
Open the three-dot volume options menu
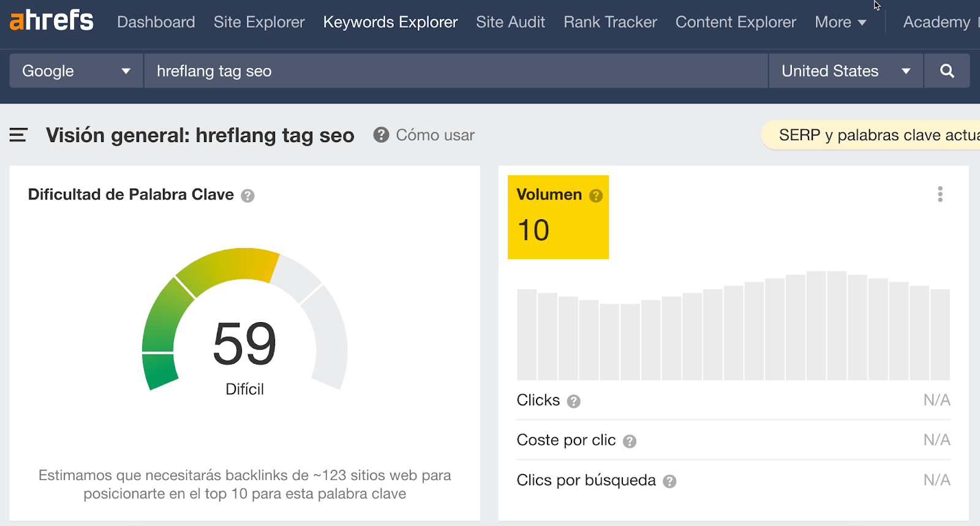pos(940,194)
